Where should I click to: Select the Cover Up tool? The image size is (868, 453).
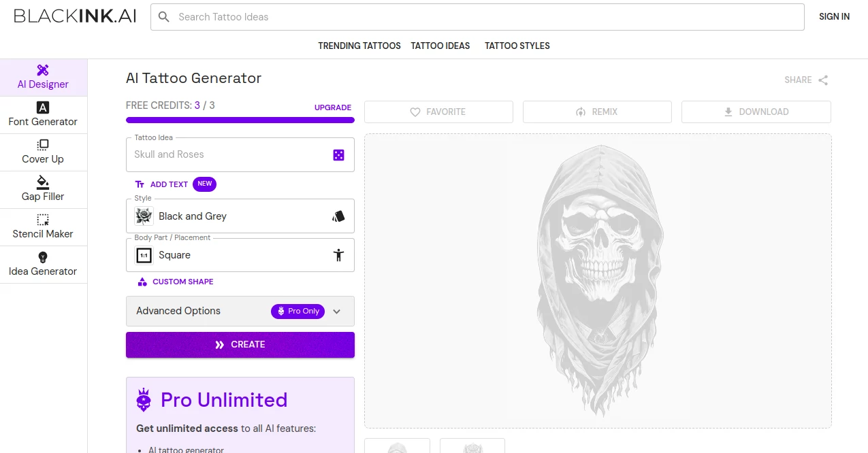[x=43, y=152]
